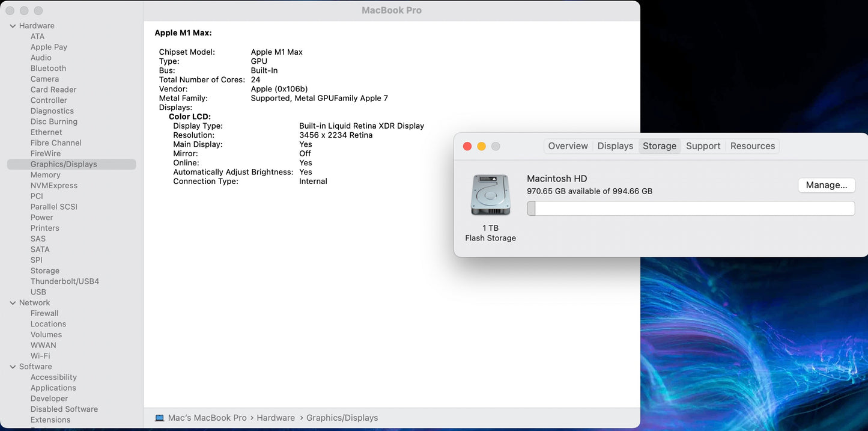
Task: Open the Resources tab
Action: [x=752, y=146]
